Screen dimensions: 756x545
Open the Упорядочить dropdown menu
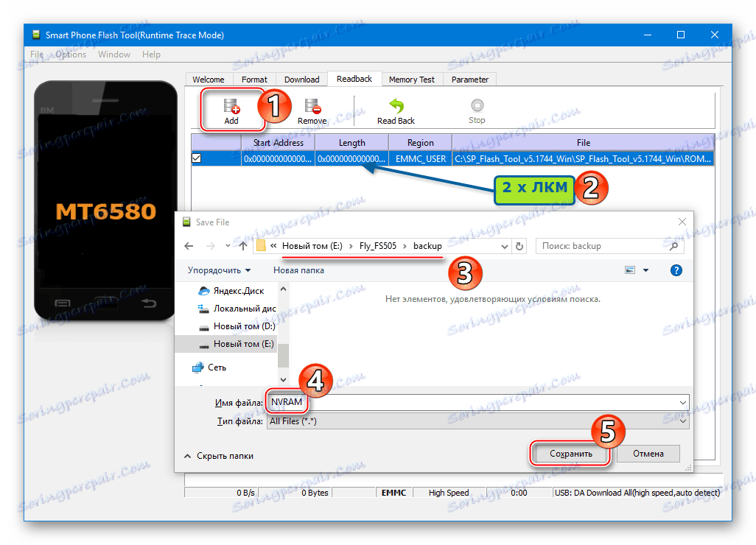click(220, 270)
